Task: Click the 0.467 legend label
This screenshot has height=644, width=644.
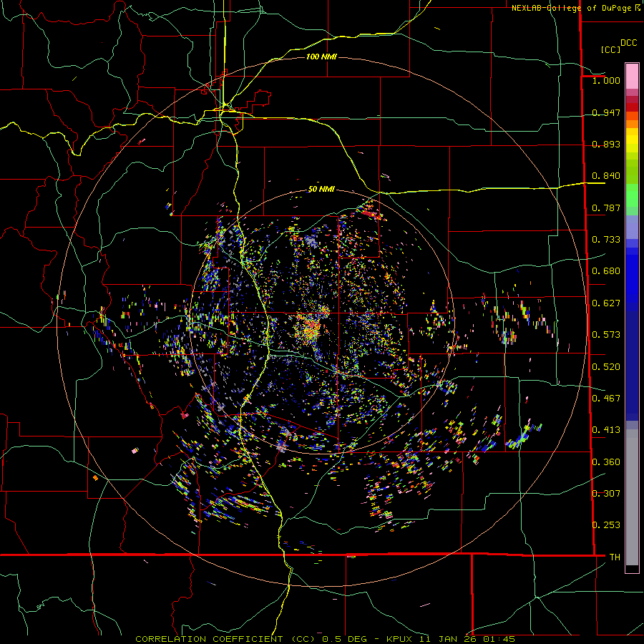Action: click(x=606, y=399)
